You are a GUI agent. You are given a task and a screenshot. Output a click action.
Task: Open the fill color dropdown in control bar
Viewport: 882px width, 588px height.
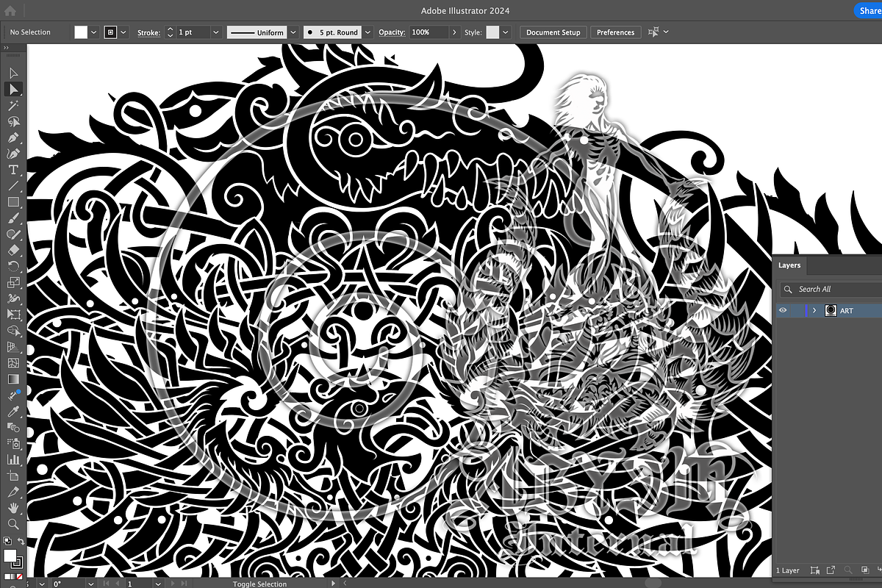[93, 32]
